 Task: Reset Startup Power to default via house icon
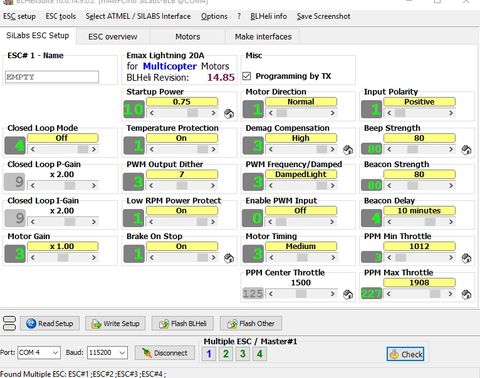point(229,114)
